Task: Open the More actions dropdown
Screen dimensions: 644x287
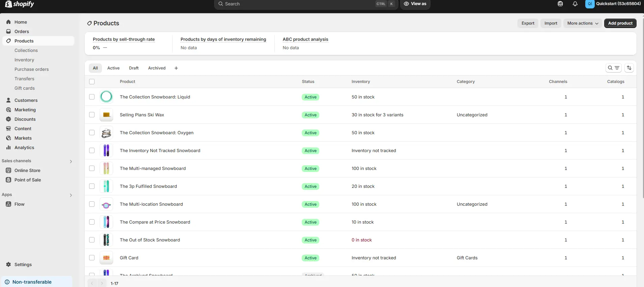Action: [x=583, y=23]
